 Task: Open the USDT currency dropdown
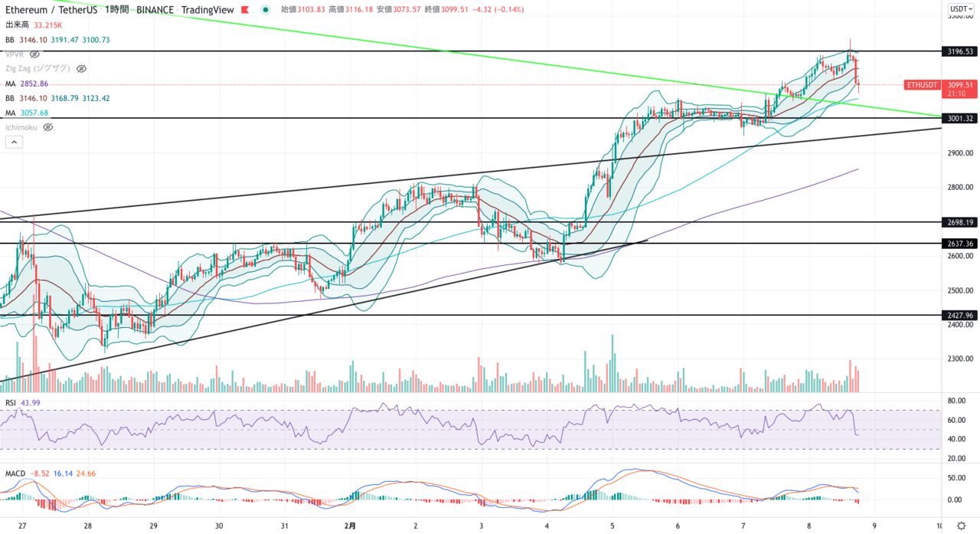960,8
